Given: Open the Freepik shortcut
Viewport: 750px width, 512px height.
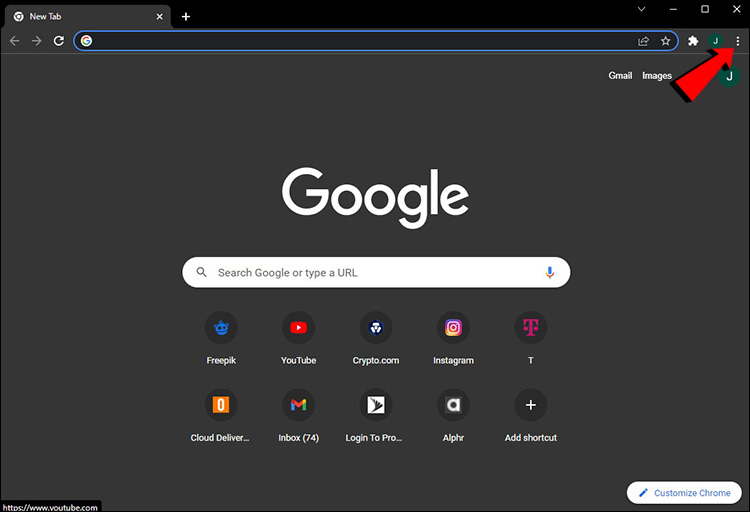Looking at the screenshot, I should click(221, 338).
